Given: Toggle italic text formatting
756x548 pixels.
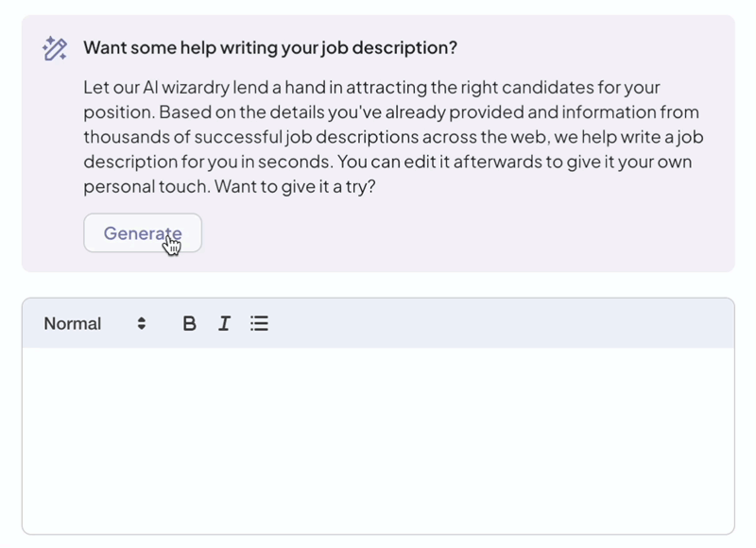Looking at the screenshot, I should [x=224, y=323].
